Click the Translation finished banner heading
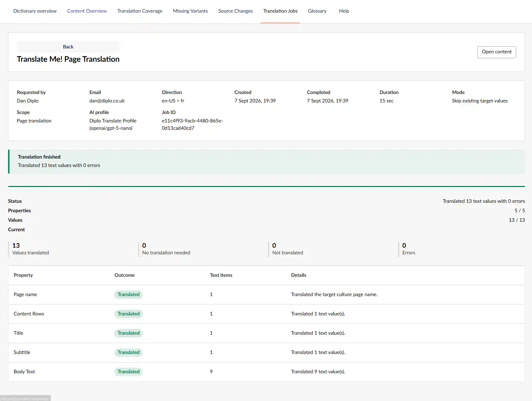The width and height of the screenshot is (532, 401). point(39,157)
